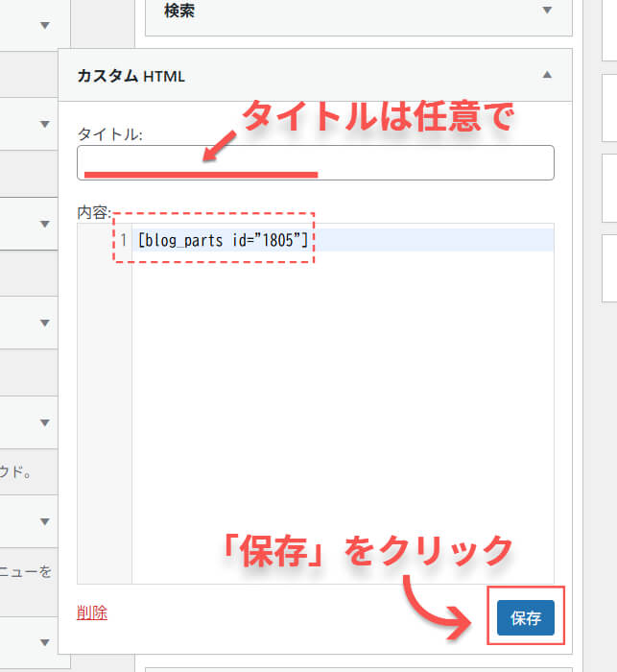
Task: Expand the topmost left-column widget arrow
Action: click(x=44, y=26)
